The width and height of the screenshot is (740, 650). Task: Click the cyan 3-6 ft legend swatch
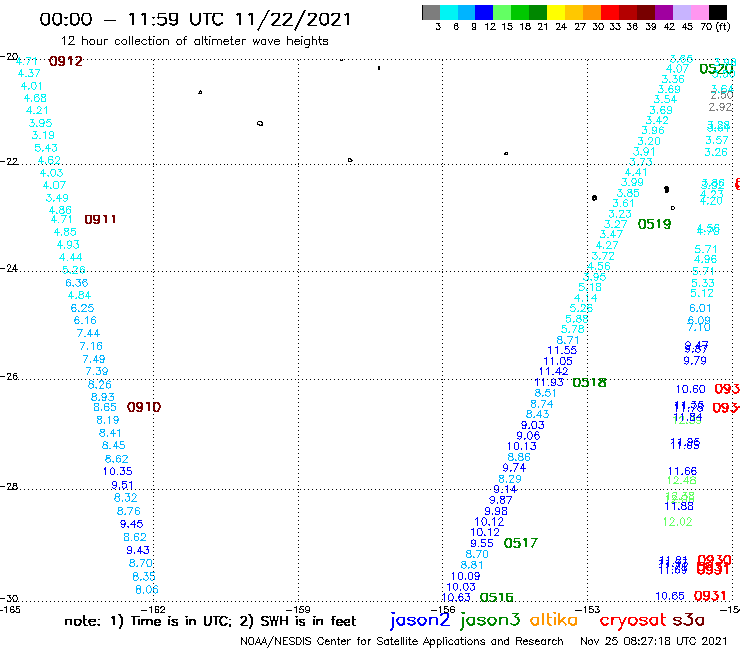tap(449, 12)
